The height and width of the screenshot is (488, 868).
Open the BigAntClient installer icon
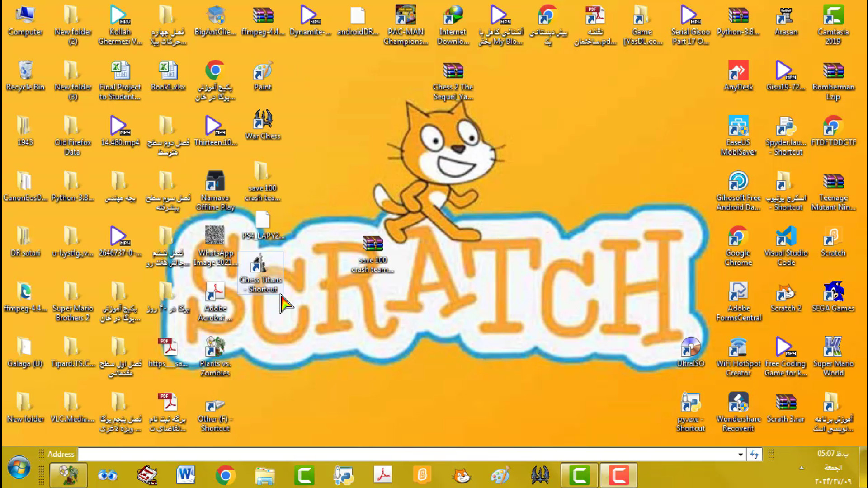(215, 21)
